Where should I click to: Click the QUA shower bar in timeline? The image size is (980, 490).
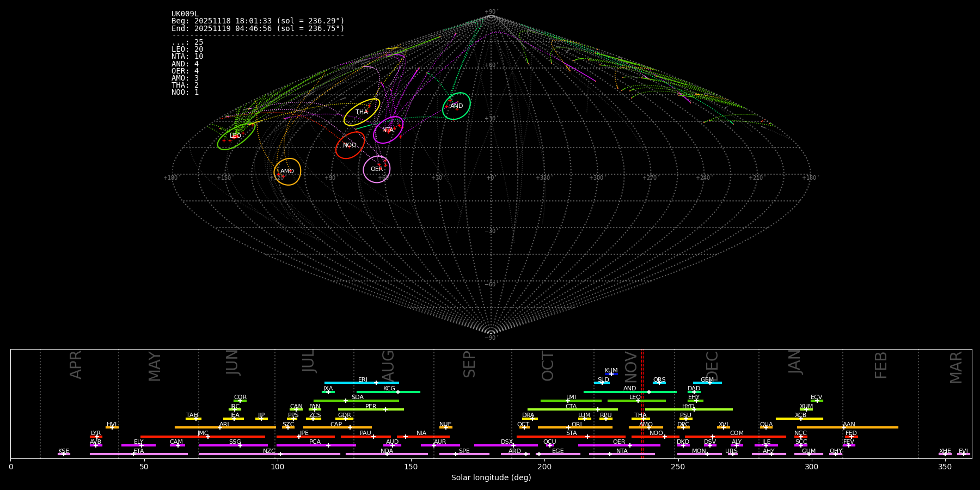click(766, 427)
